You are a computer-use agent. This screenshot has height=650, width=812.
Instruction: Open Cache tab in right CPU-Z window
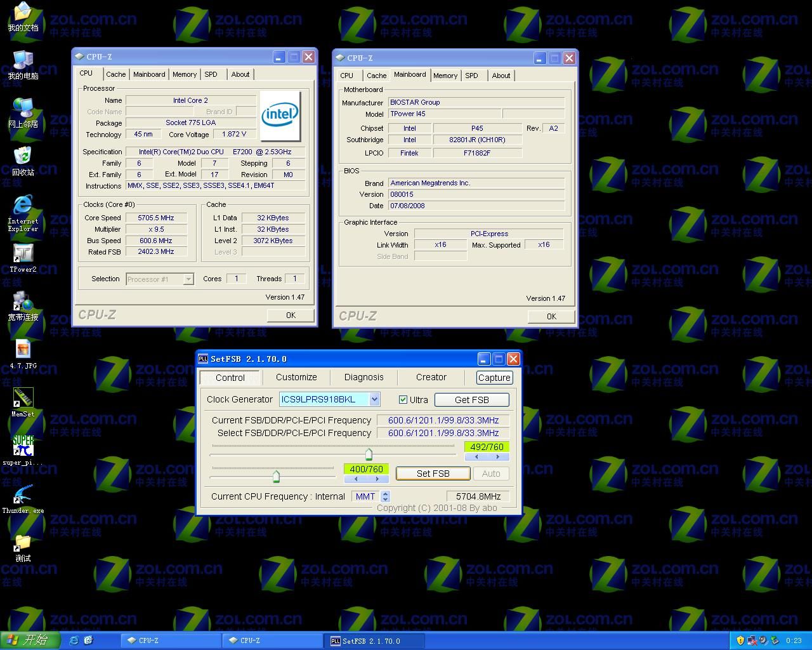[x=376, y=76]
